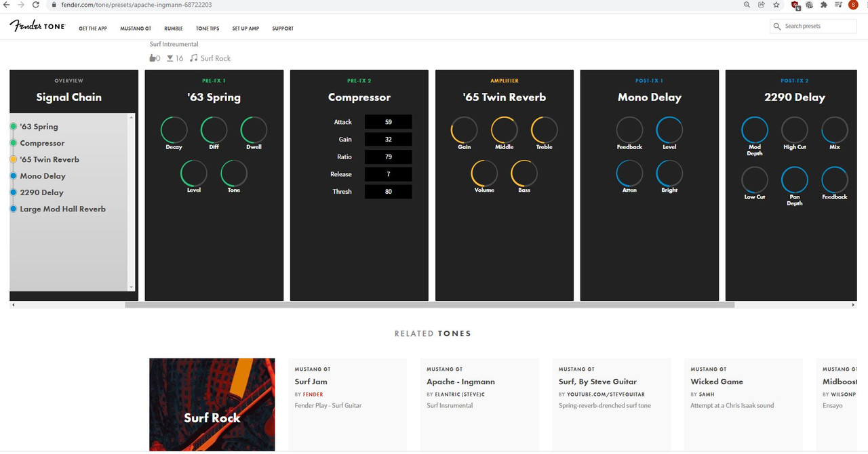Click the Twin Reverb Bass knob
Screen dimensions: 868x454
tap(524, 173)
